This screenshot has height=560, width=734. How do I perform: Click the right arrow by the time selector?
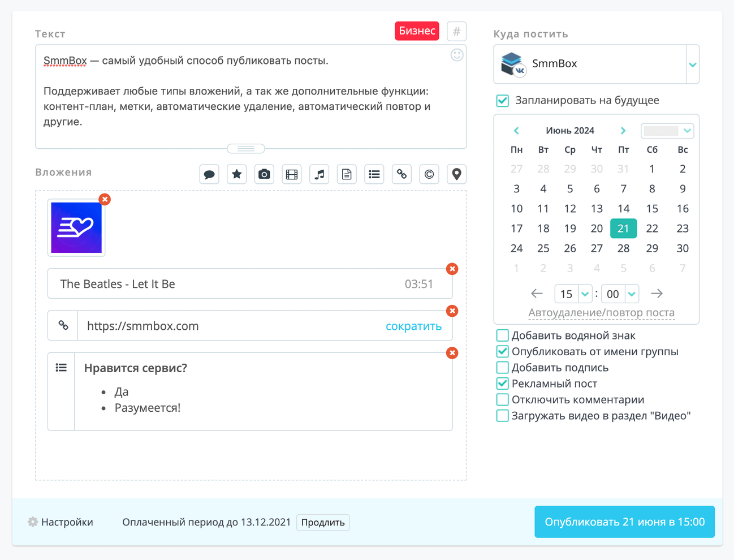(657, 294)
